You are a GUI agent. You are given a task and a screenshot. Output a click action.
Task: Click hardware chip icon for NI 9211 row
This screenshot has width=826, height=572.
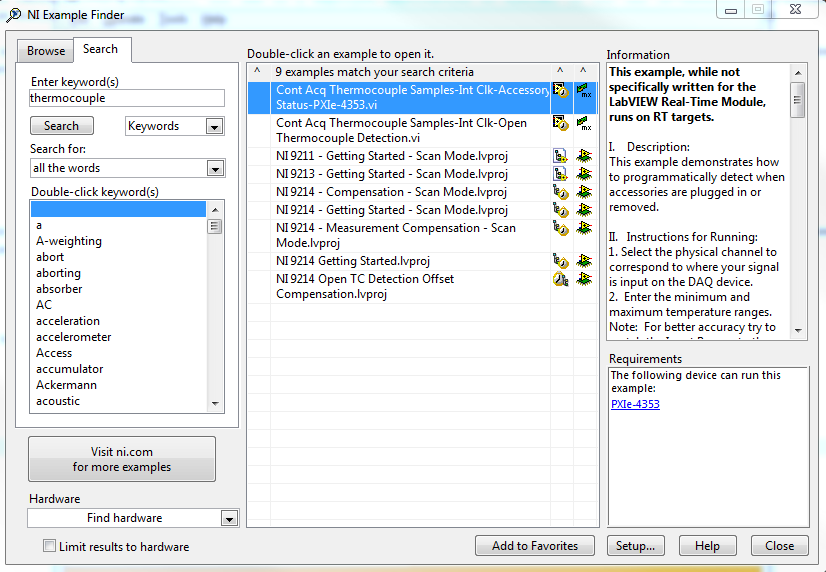584,156
